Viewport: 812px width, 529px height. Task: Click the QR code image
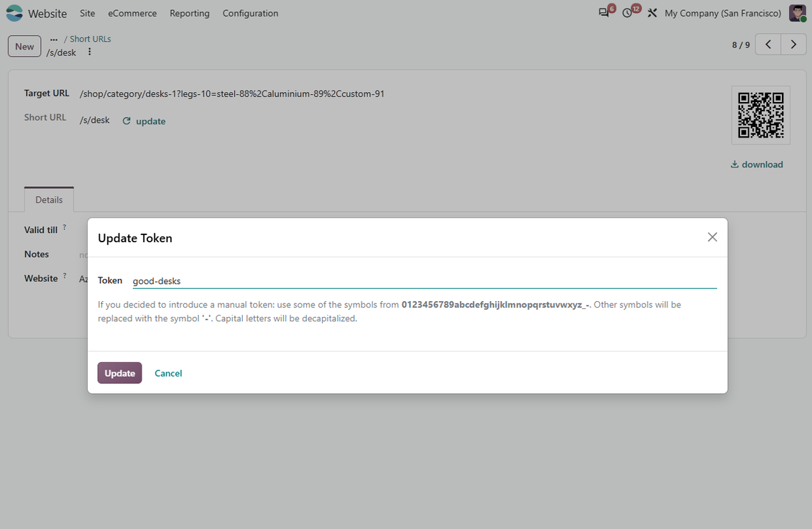[761, 115]
